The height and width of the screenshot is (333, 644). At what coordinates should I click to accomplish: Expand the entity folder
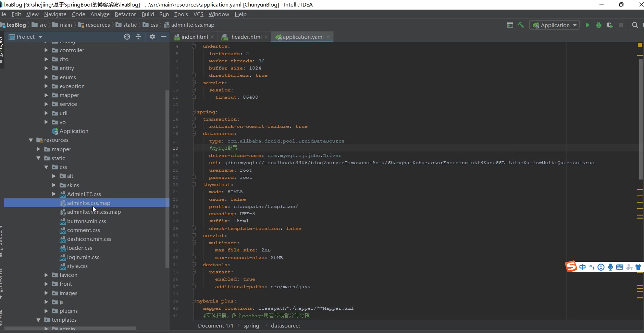46,68
